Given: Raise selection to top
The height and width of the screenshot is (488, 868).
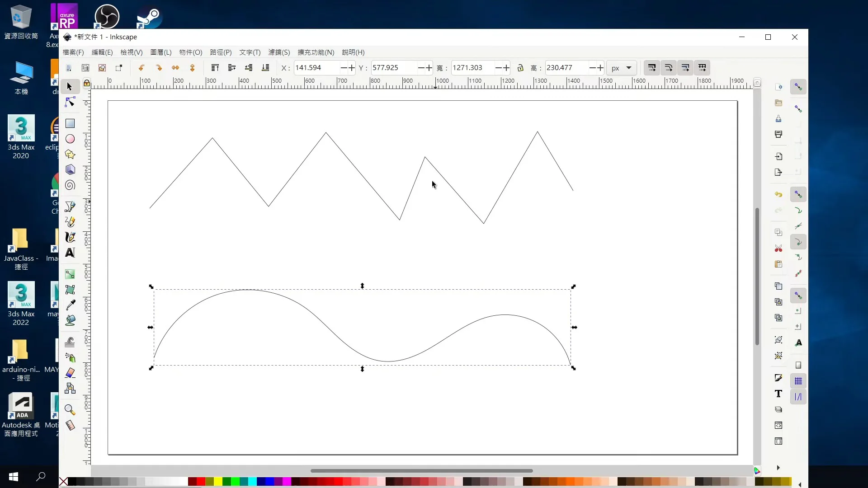Looking at the screenshot, I should click(x=215, y=68).
